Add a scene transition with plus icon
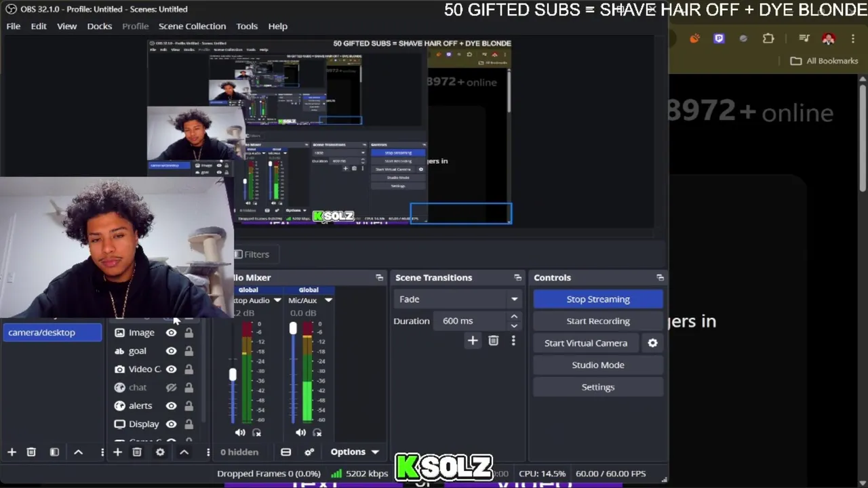Image resolution: width=868 pixels, height=488 pixels. pos(473,341)
